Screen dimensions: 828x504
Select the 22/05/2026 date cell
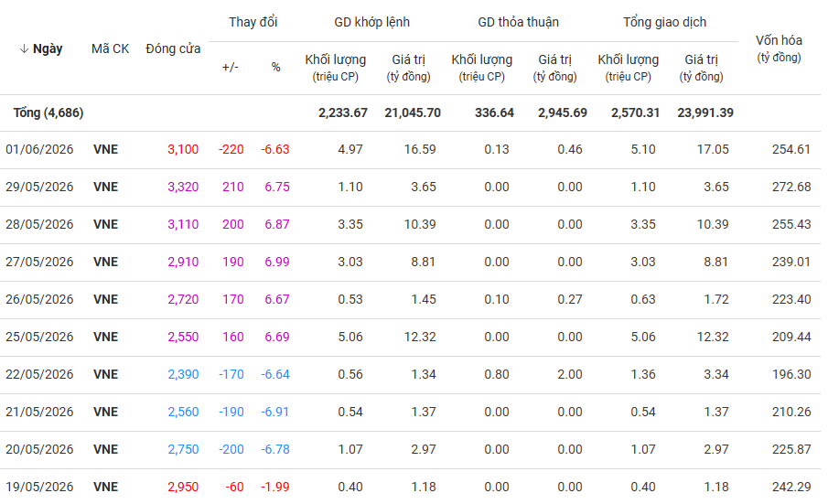click(39, 375)
